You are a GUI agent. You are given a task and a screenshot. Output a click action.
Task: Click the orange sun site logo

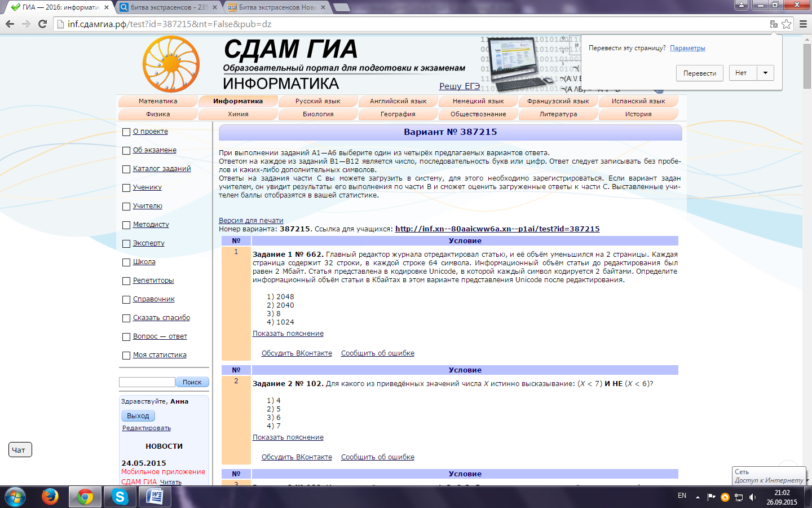click(171, 64)
